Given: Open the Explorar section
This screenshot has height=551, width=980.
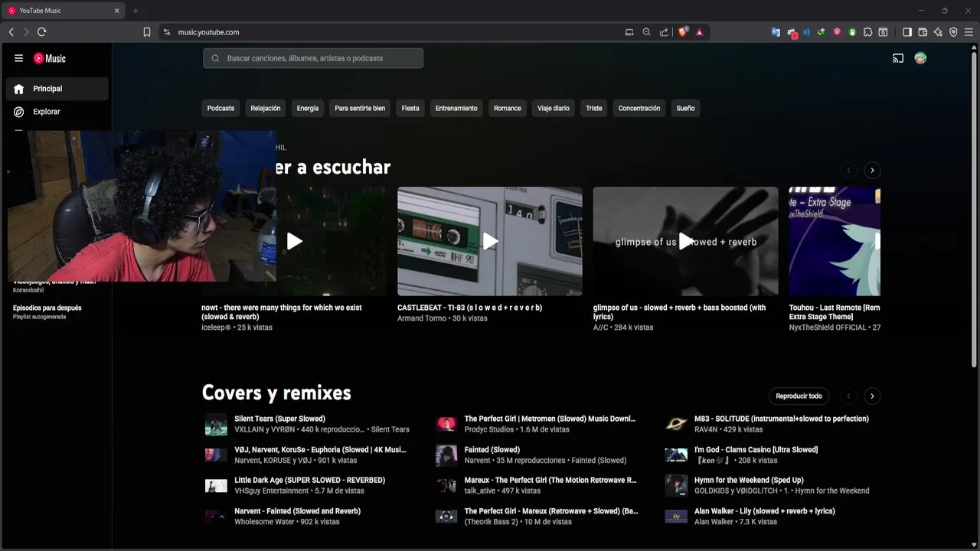Looking at the screenshot, I should (57, 112).
